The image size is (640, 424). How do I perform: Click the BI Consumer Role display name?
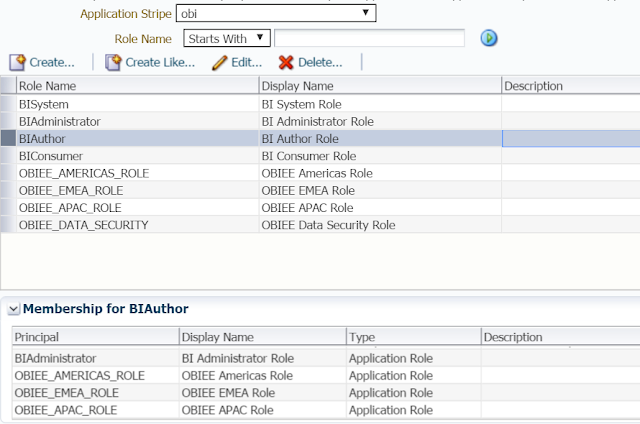[309, 156]
